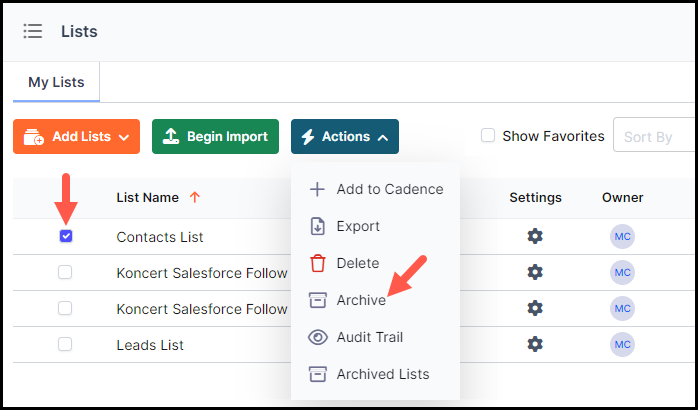Uncheck the Contacts List checkbox
Image resolution: width=698 pixels, height=410 pixels.
tap(66, 236)
